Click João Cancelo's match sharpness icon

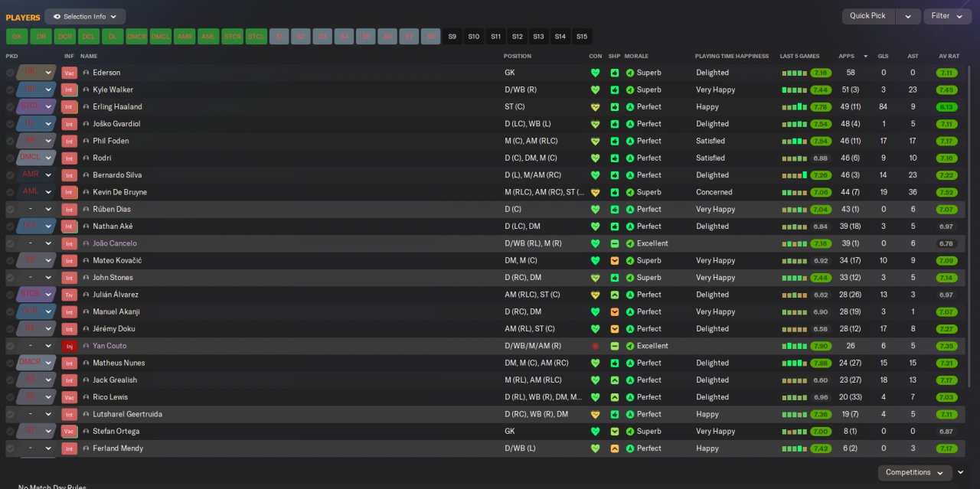[614, 243]
